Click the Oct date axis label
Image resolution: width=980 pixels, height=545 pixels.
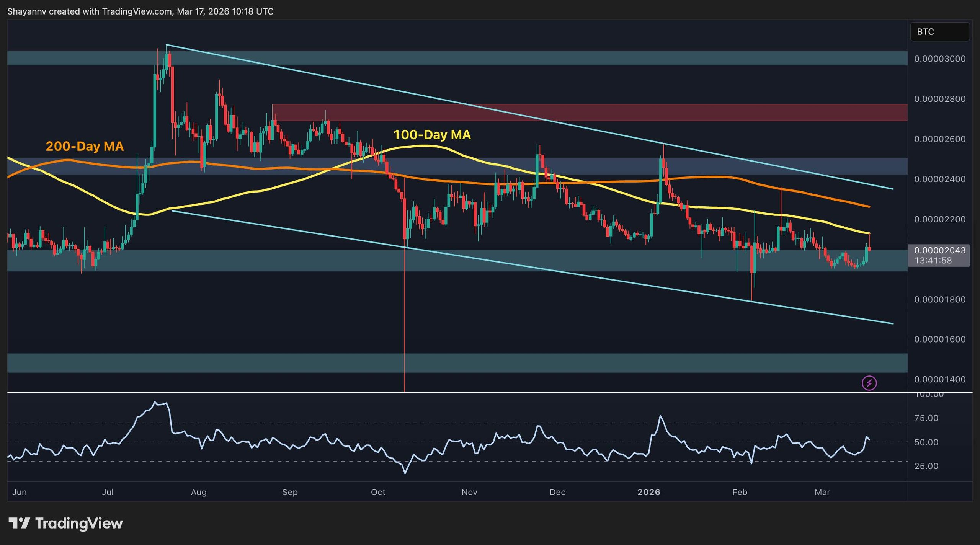pyautogui.click(x=378, y=492)
